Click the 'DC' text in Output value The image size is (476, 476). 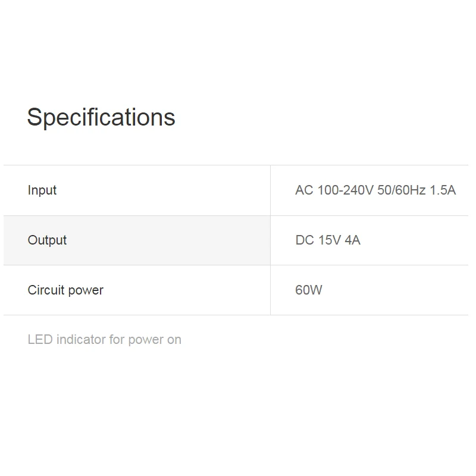pos(305,240)
